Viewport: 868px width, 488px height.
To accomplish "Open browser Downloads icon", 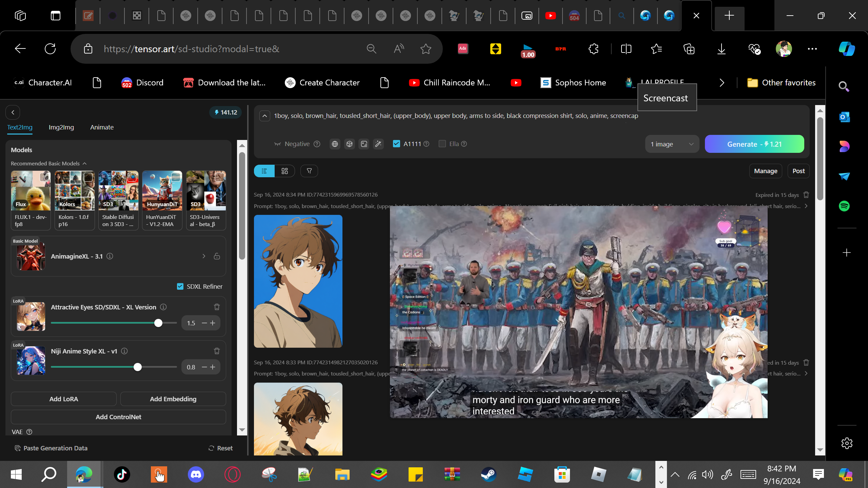I will pyautogui.click(x=722, y=49).
